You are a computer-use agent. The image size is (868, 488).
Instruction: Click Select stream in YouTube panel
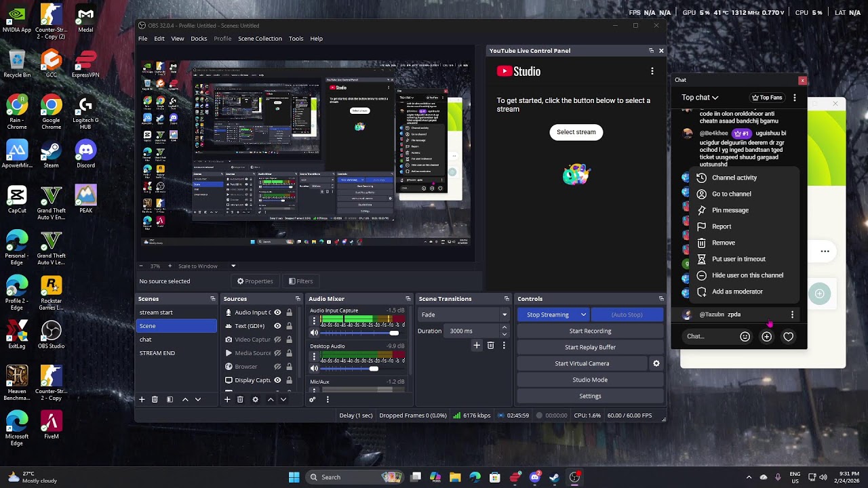tap(576, 132)
